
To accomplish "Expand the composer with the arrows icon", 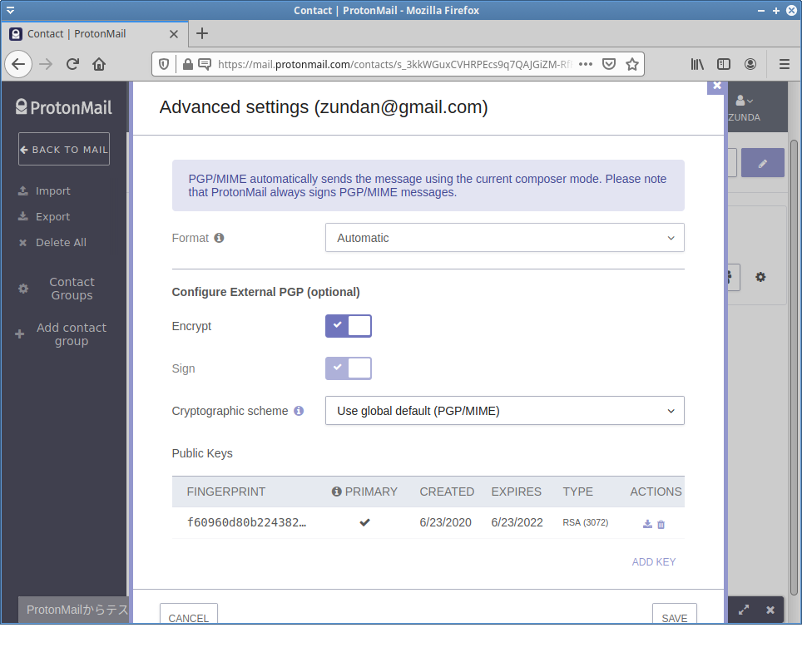I will pyautogui.click(x=744, y=610).
